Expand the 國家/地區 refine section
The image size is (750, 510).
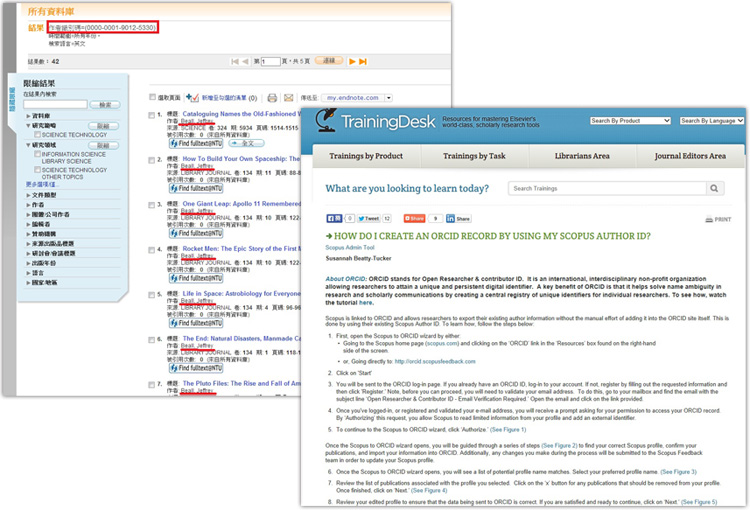[x=28, y=283]
